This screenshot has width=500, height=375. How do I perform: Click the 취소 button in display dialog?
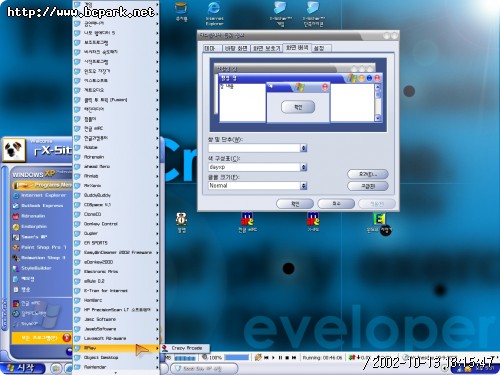(336, 204)
